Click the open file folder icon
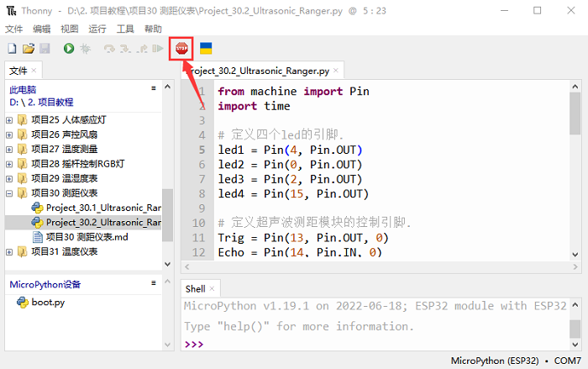 pos(29,50)
